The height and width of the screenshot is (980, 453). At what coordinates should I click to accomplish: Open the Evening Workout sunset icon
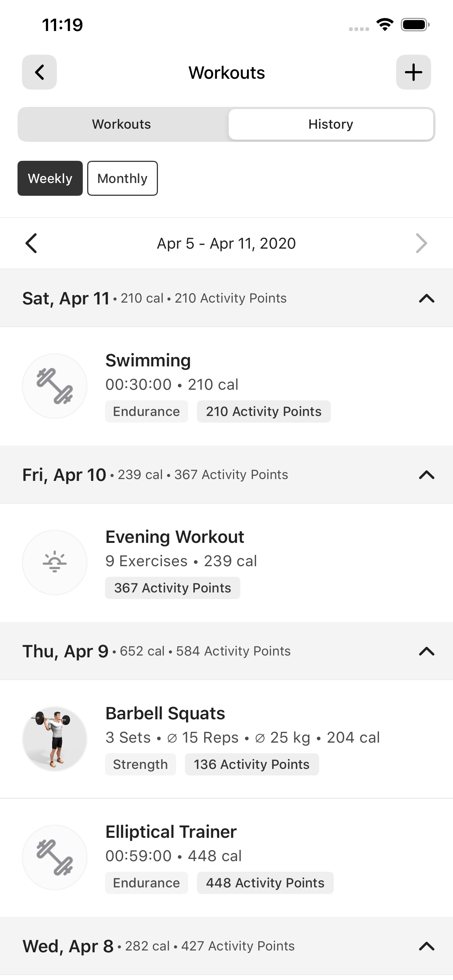tap(55, 562)
